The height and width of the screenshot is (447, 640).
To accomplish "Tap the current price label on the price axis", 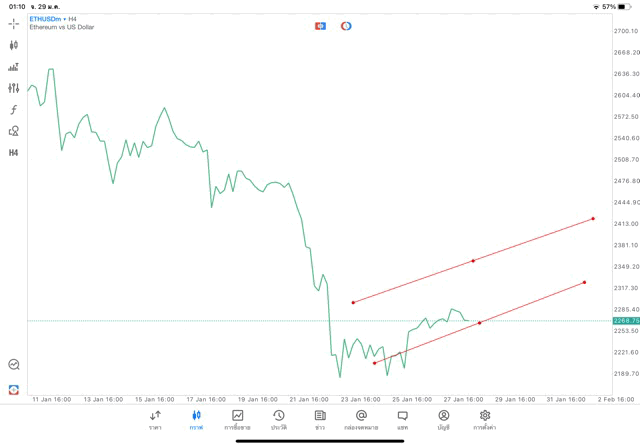I will click(626, 320).
